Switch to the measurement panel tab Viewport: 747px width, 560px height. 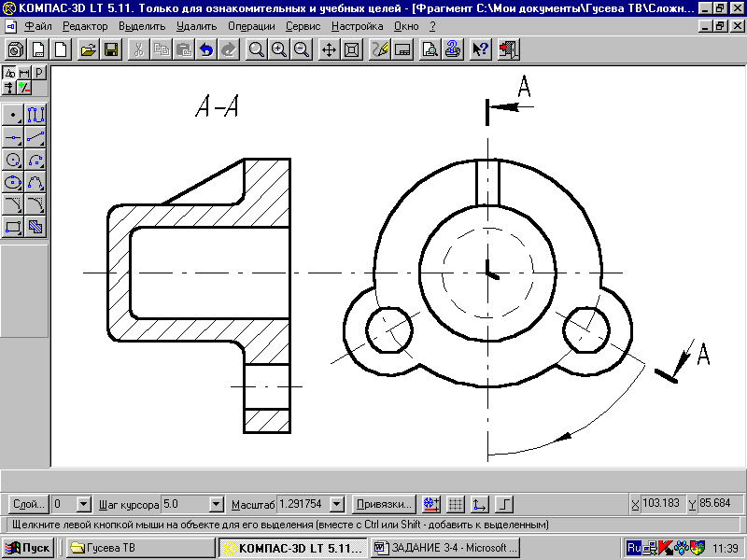[9, 88]
